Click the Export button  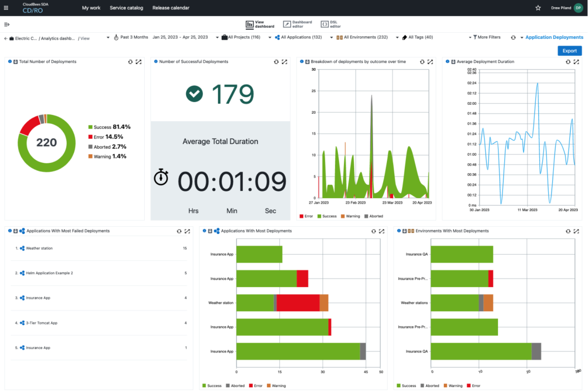(x=570, y=50)
